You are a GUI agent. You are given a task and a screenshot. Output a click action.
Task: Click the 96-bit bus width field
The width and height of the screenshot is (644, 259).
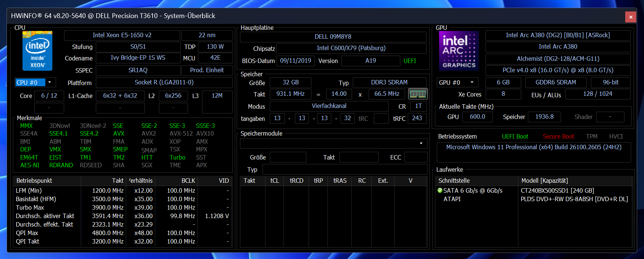pyautogui.click(x=611, y=83)
